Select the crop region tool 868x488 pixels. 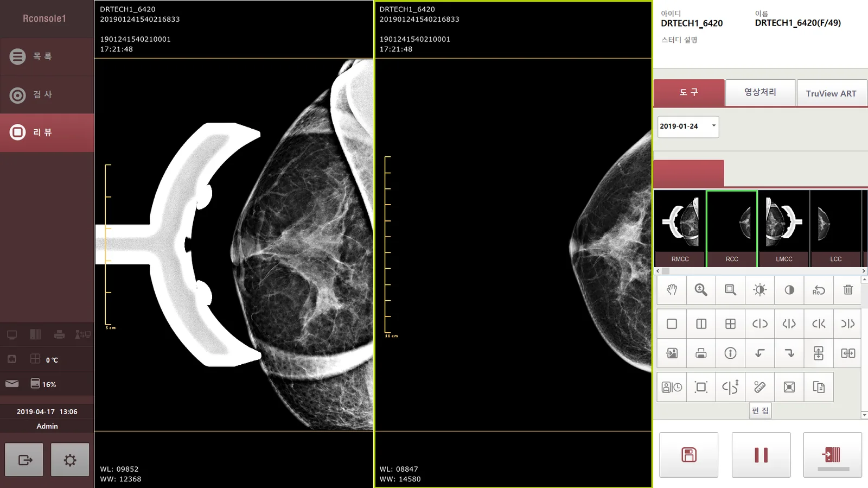point(701,387)
